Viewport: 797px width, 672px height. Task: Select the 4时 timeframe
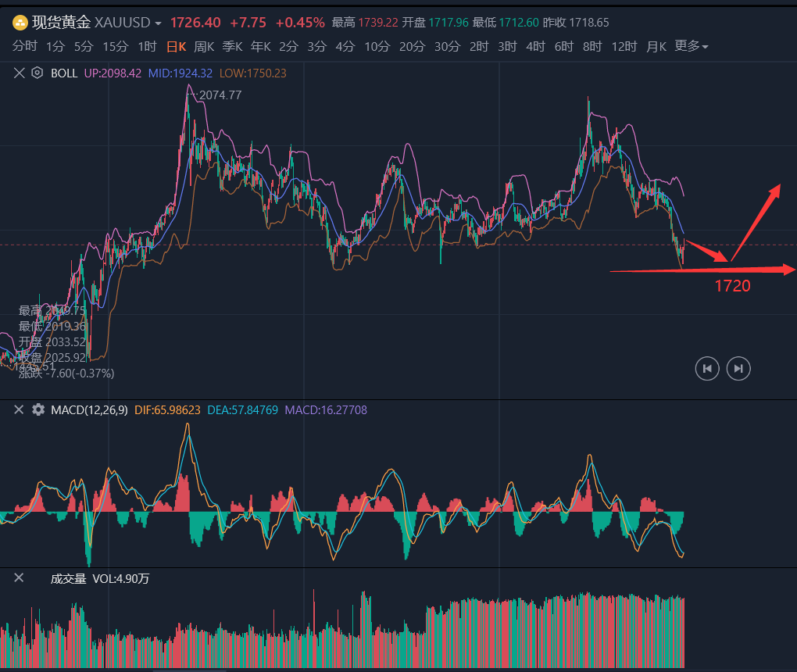tap(536, 47)
